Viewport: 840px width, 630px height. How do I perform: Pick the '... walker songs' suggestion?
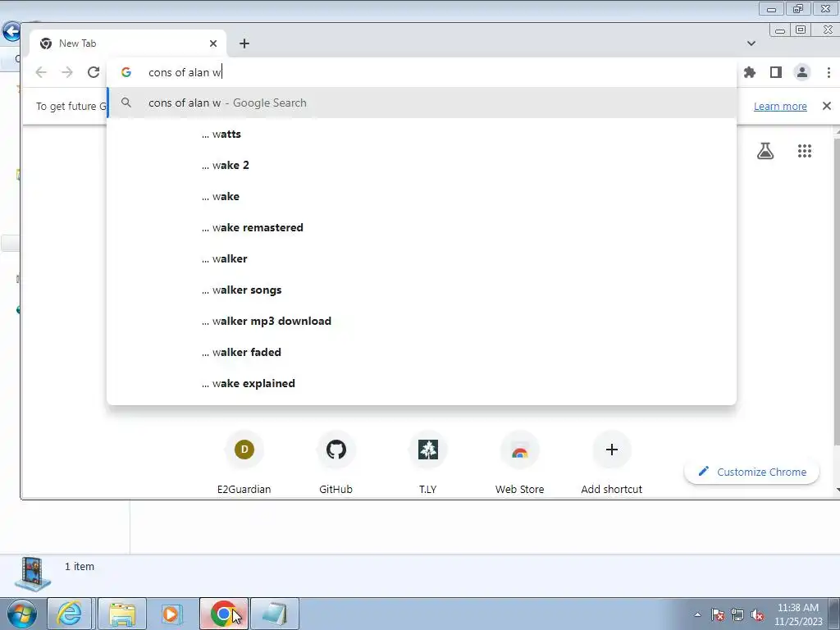[x=422, y=290]
